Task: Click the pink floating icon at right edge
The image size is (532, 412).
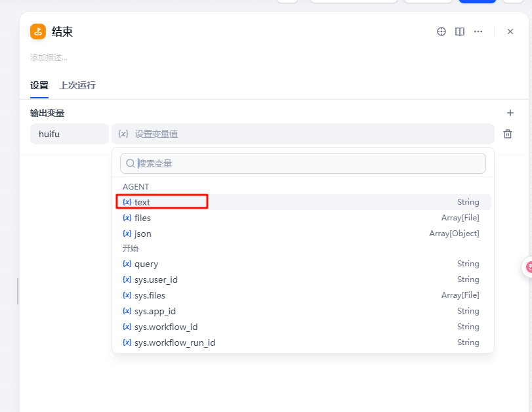Action: coord(527,267)
